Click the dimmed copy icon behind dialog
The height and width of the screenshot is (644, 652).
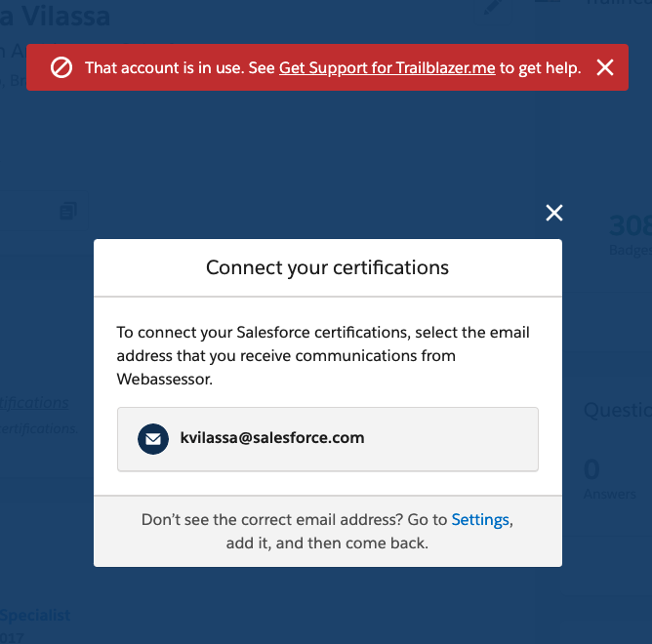pyautogui.click(x=68, y=211)
